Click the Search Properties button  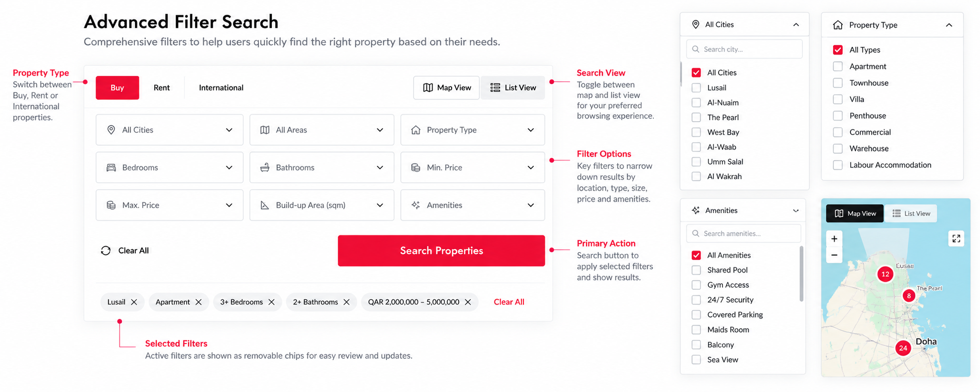pyautogui.click(x=441, y=251)
